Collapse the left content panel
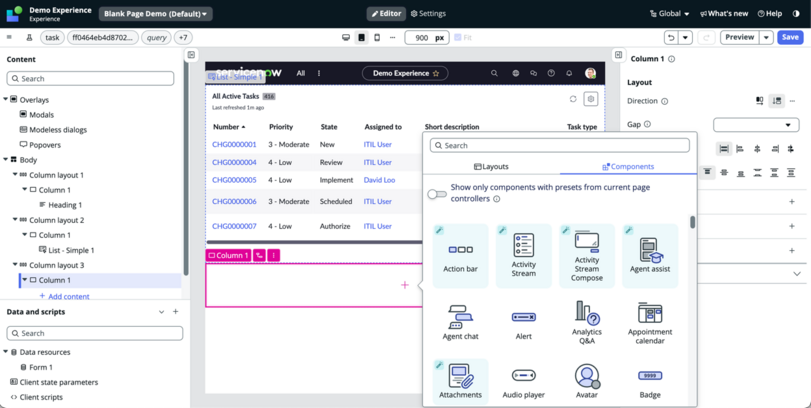 tap(191, 54)
